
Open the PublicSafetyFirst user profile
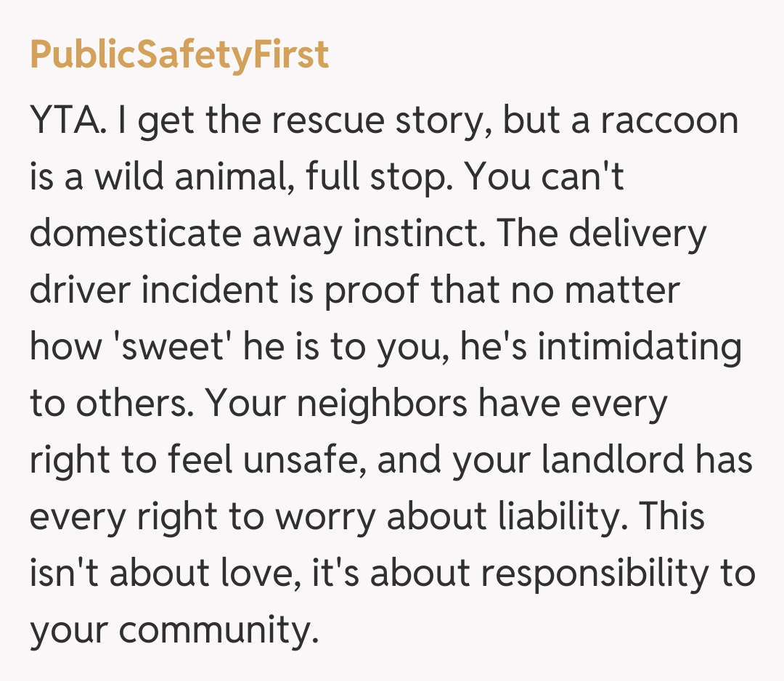[179, 56]
